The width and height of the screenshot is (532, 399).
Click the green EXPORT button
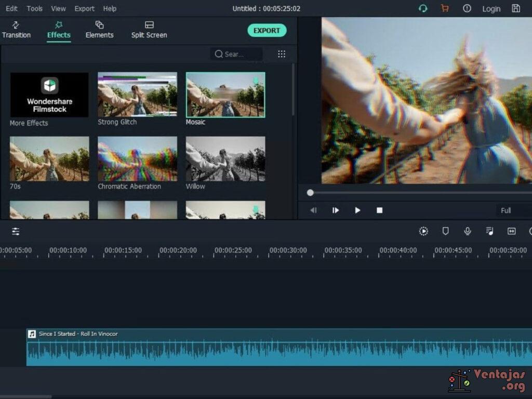tap(267, 31)
